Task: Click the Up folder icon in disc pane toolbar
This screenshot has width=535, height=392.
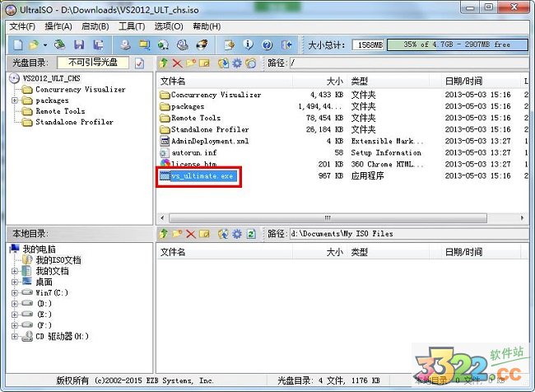Action: coord(164,63)
